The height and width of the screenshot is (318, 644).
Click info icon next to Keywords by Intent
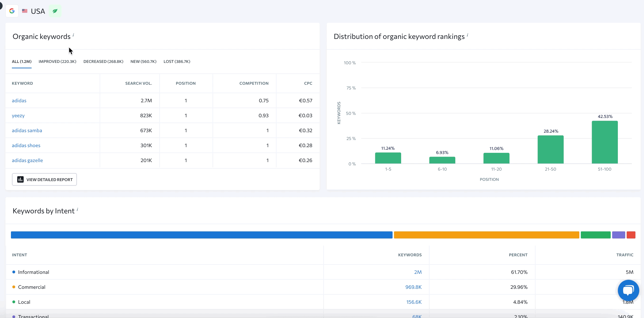pos(77,209)
